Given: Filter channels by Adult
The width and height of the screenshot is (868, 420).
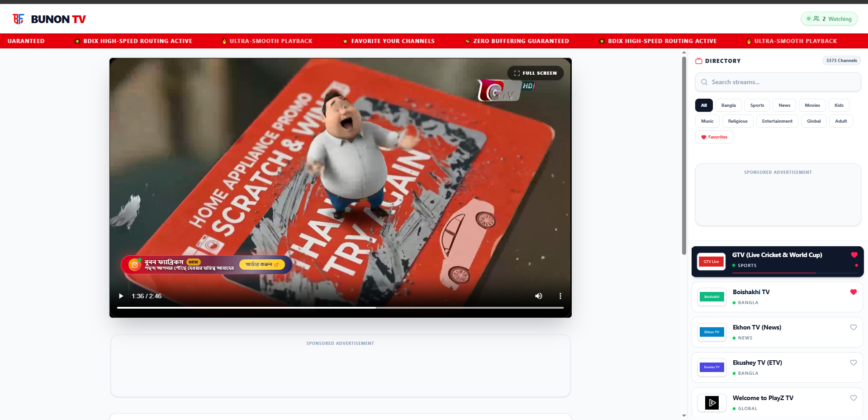Looking at the screenshot, I should (841, 121).
